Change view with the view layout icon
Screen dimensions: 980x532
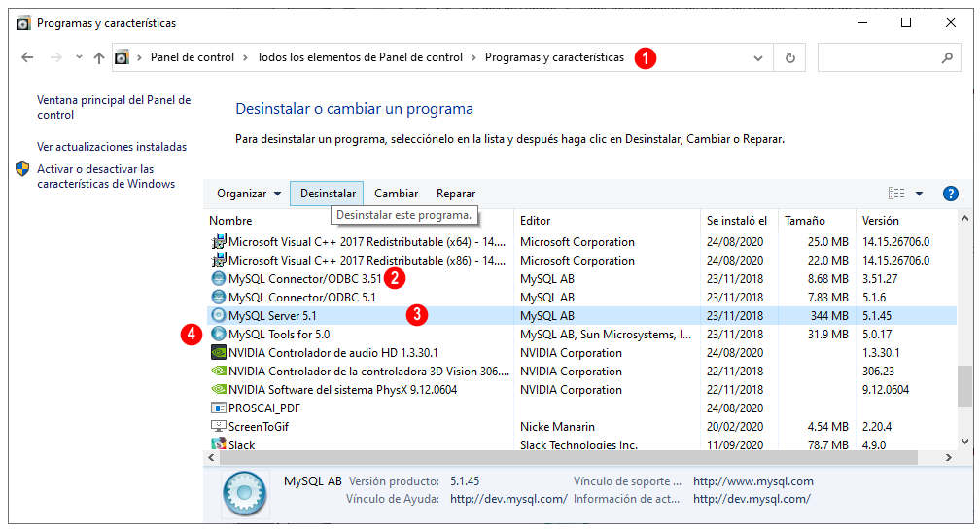click(896, 194)
